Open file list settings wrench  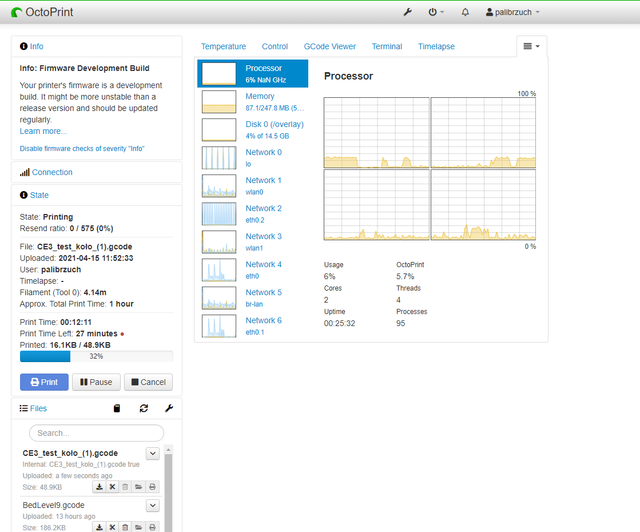169,408
